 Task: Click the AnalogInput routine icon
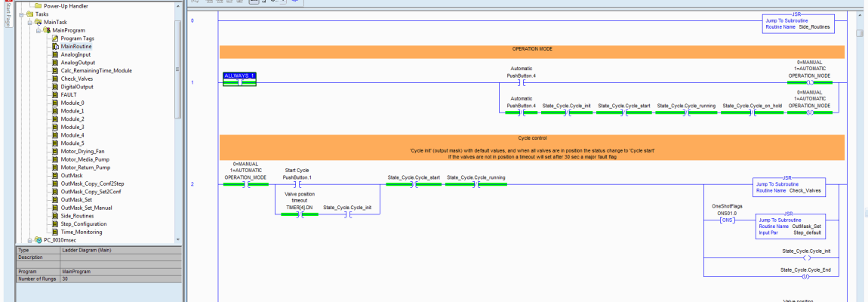coord(55,54)
